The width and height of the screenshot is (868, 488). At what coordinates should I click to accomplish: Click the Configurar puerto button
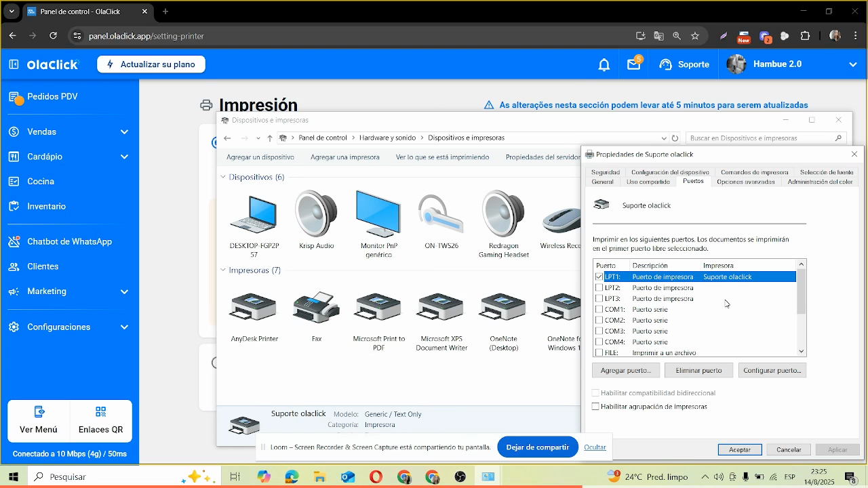pyautogui.click(x=772, y=370)
